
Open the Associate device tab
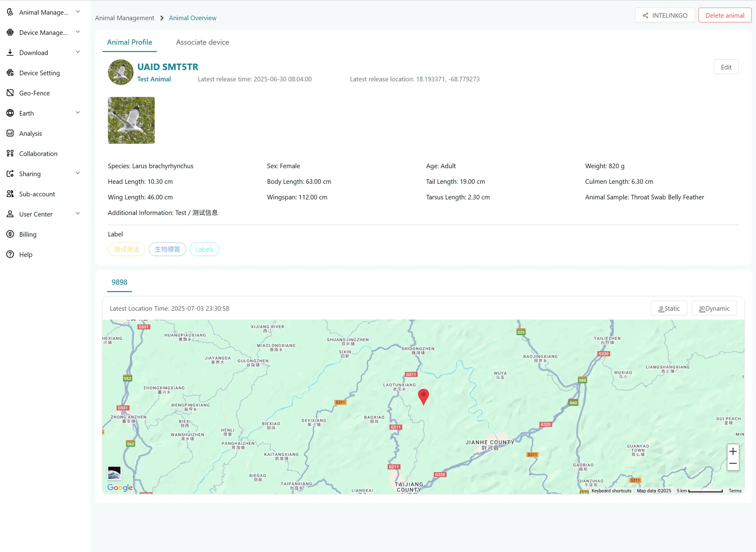pos(202,42)
